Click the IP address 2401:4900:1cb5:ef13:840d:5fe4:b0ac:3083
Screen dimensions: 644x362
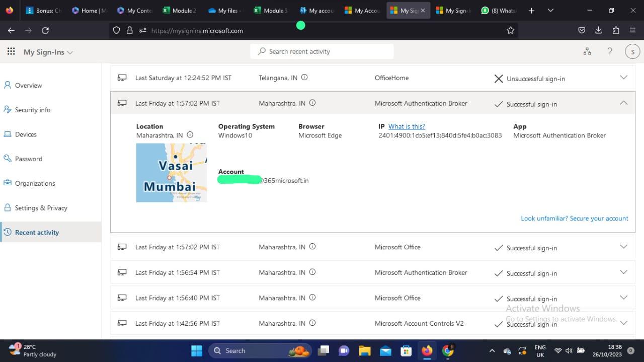(x=440, y=135)
